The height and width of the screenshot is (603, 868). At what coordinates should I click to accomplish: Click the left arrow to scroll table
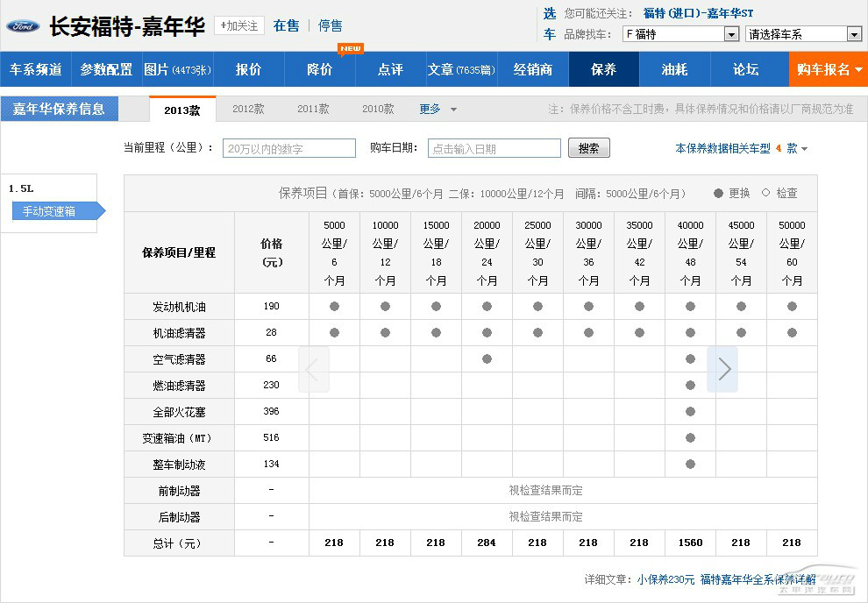click(x=314, y=369)
